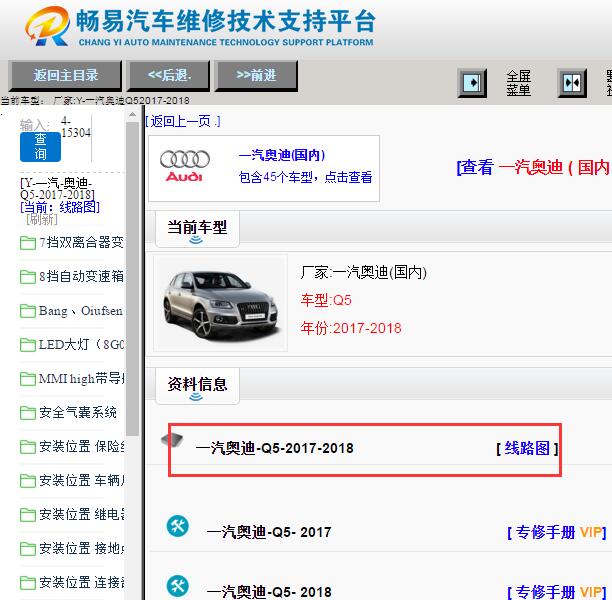Open 专修手册 VIP for Q5- 2017
This screenshot has width=612, height=600.
point(557,532)
